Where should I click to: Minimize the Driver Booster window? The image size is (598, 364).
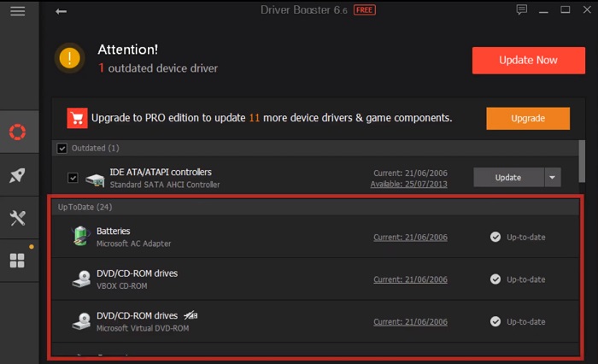tap(543, 10)
